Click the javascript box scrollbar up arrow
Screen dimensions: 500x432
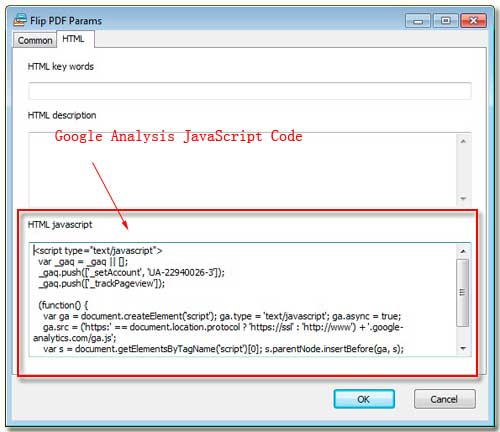pyautogui.click(x=463, y=251)
